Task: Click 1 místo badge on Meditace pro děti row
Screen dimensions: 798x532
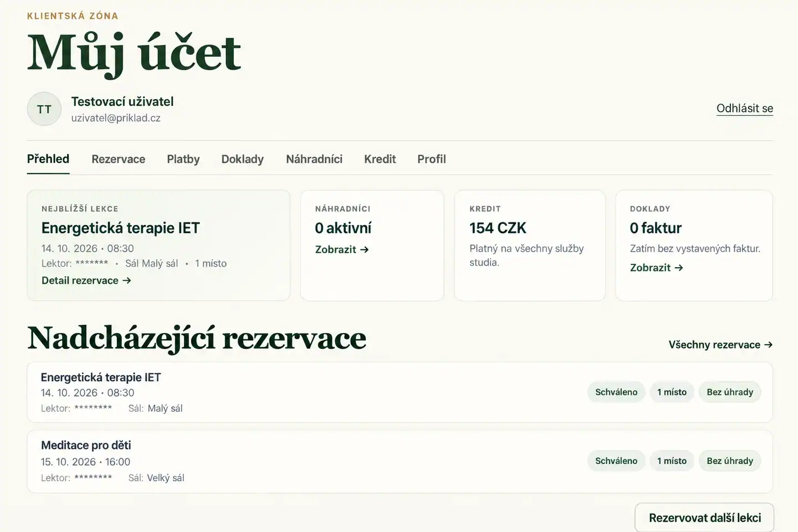Action: tap(672, 461)
